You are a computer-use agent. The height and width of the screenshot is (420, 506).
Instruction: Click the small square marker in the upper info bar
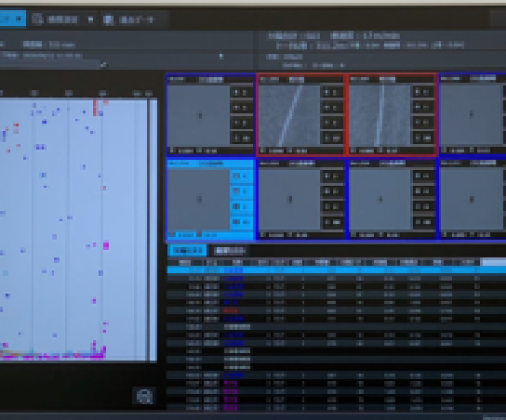pos(221,56)
